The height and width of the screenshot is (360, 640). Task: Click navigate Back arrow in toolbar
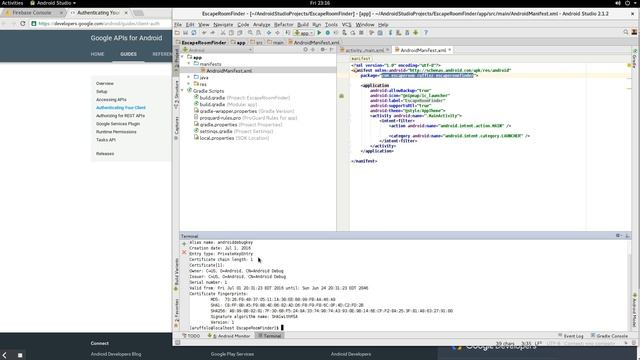point(269,33)
